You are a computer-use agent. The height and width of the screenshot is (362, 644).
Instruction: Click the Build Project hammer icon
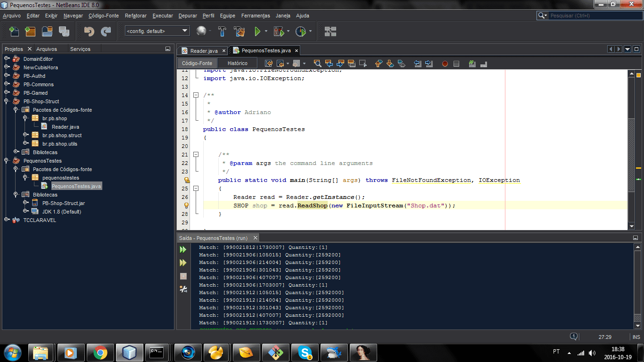coord(223,32)
